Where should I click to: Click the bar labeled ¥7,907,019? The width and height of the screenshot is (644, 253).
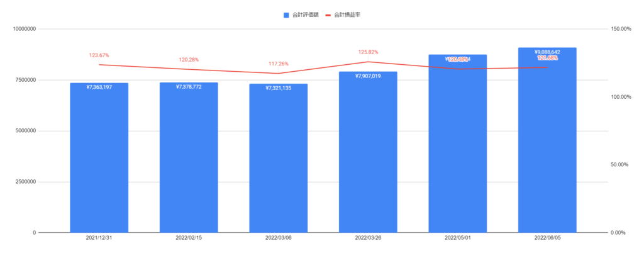pyautogui.click(x=368, y=152)
